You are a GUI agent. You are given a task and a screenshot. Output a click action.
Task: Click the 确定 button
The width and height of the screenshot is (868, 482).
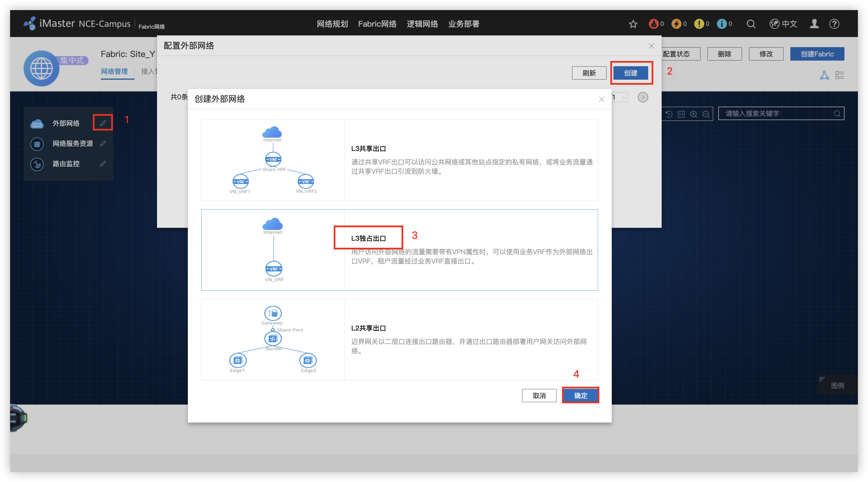pos(580,395)
